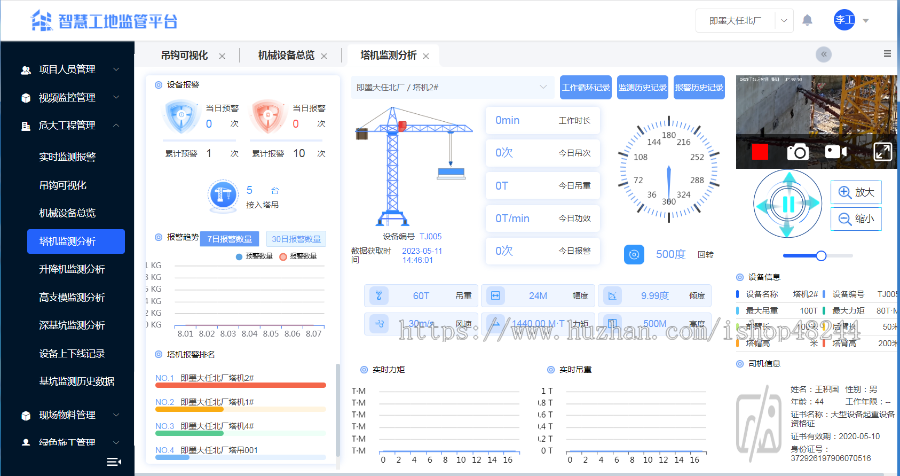Click the platform logo icon

(41, 21)
